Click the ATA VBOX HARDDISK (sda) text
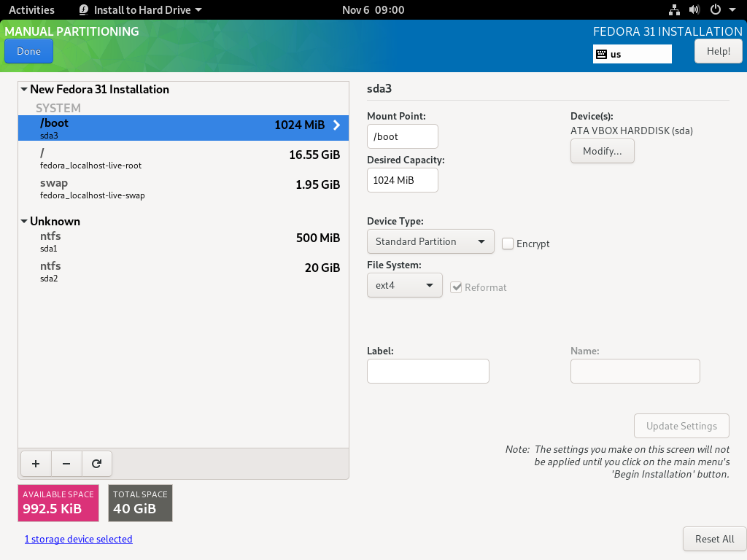 tap(632, 131)
